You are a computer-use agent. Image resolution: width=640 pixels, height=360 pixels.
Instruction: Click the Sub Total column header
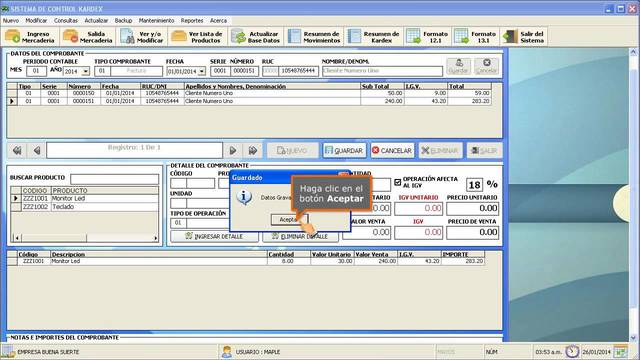click(382, 87)
